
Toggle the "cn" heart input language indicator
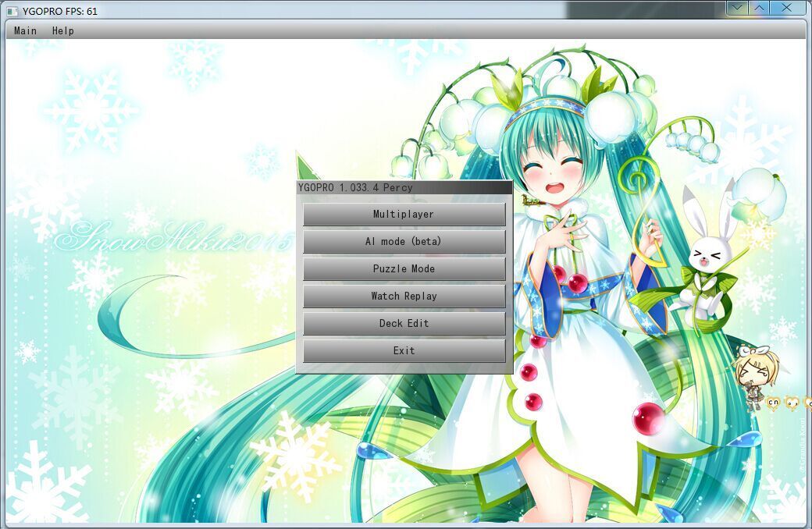click(773, 403)
